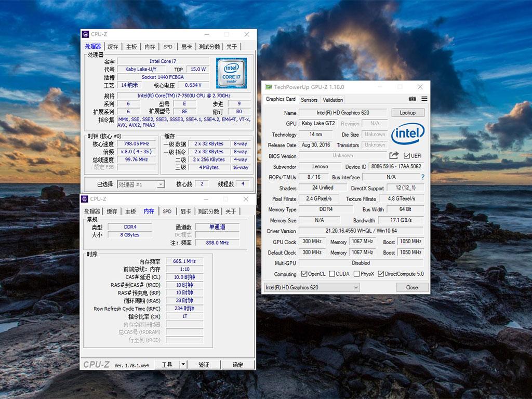
Task: Toggle the OpenCL checkbox
Action: click(304, 274)
